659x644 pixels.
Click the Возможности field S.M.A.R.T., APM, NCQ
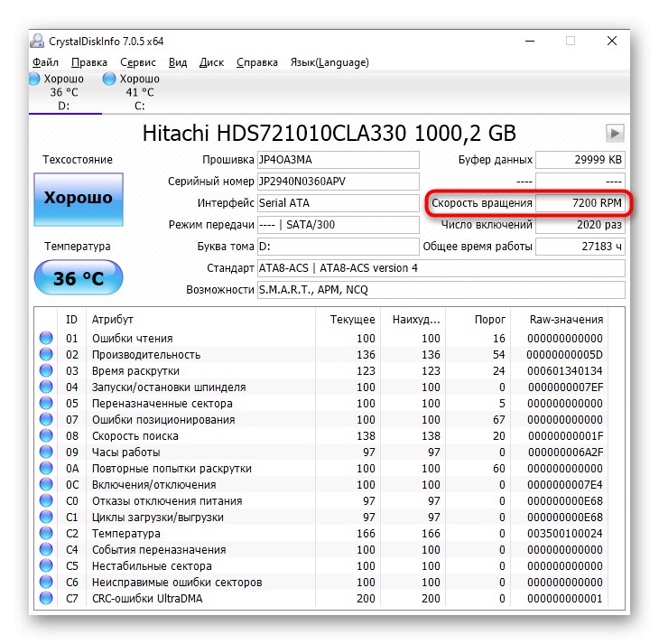tap(441, 290)
